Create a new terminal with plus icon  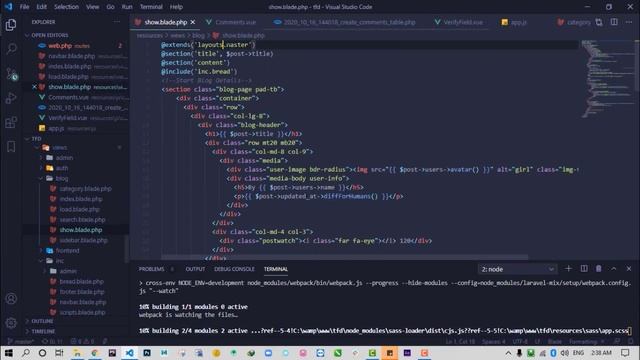coord(568,269)
